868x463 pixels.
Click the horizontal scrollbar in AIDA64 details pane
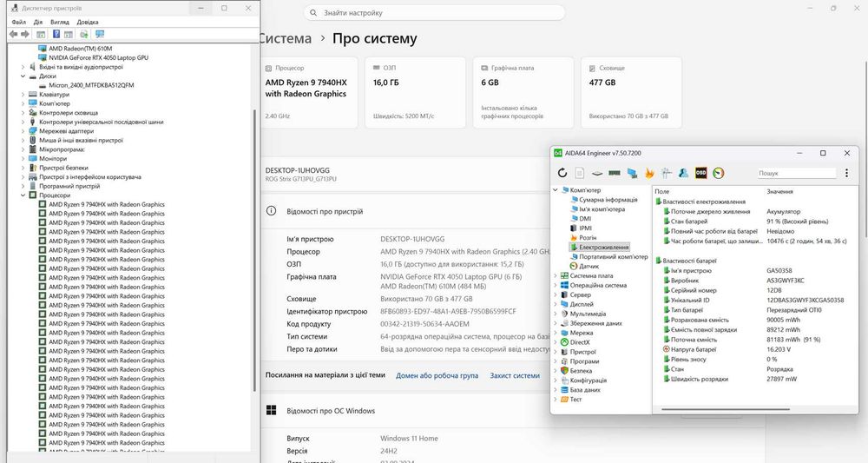(725, 410)
